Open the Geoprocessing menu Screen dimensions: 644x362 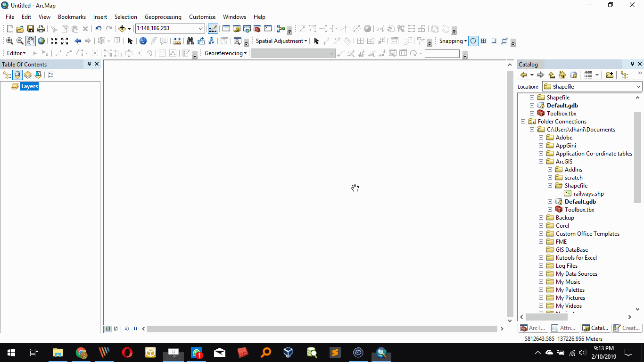[x=163, y=16]
